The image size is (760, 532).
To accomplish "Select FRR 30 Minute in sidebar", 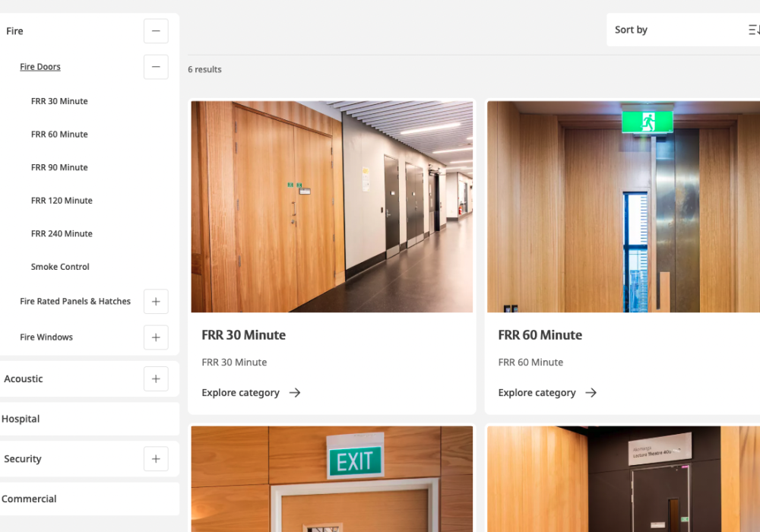I will click(59, 101).
